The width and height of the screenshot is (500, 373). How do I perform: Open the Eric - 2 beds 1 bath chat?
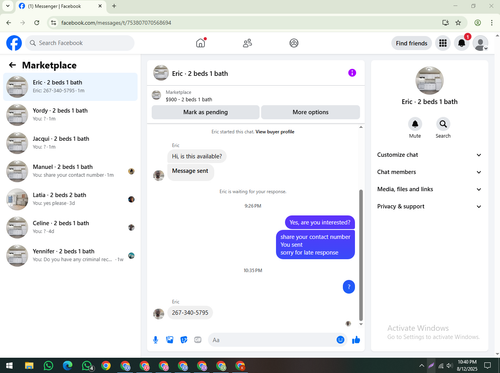click(70, 87)
